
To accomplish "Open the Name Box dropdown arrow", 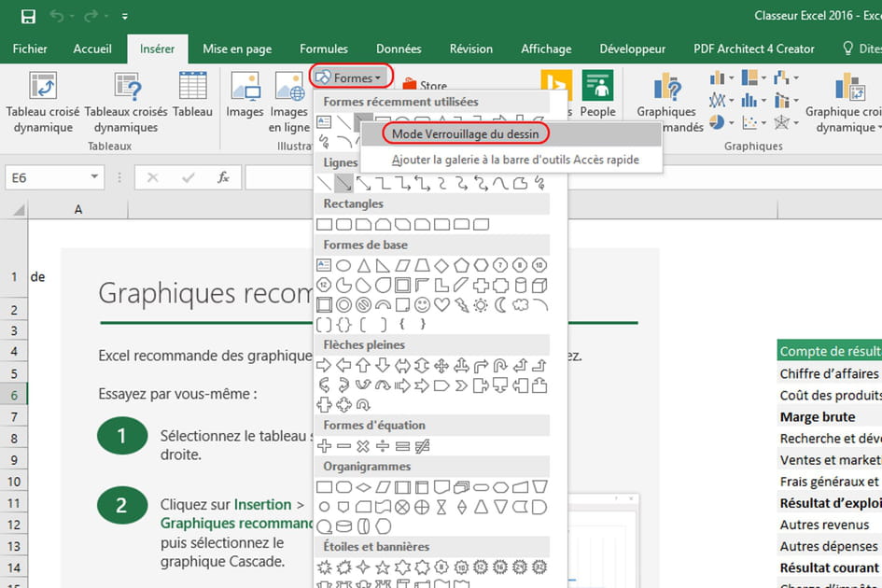I will [94, 177].
